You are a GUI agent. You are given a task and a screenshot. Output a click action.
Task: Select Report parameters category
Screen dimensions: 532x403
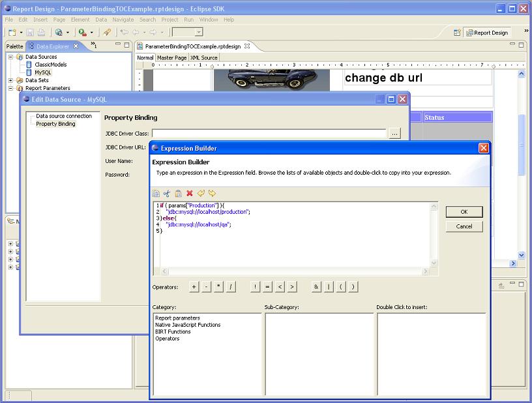pos(177,318)
